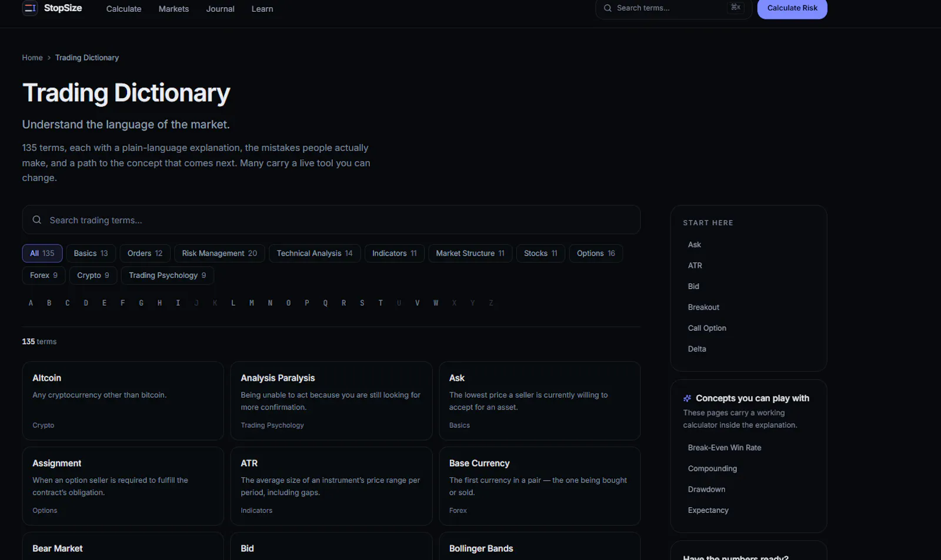Jump to letter Q terms

coord(325,303)
